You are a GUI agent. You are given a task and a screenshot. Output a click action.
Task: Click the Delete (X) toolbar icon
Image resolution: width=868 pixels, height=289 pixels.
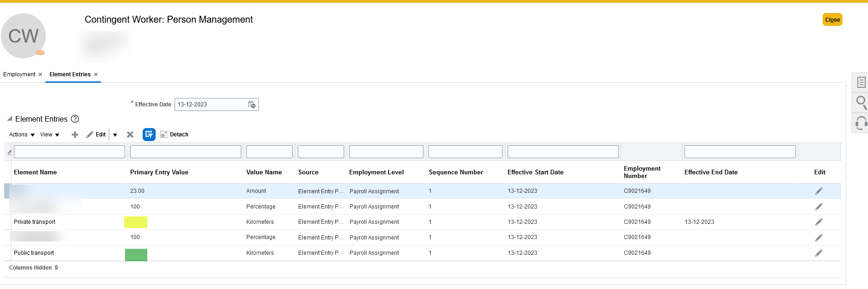tap(130, 135)
